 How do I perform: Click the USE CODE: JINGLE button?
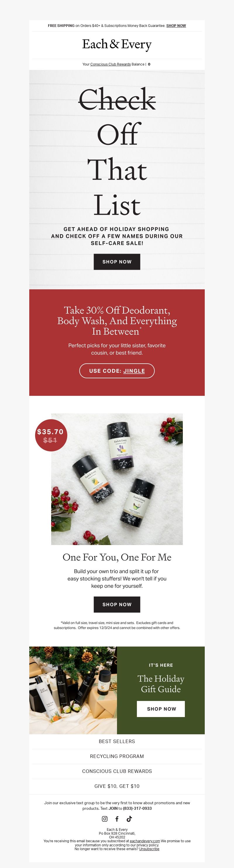click(117, 371)
